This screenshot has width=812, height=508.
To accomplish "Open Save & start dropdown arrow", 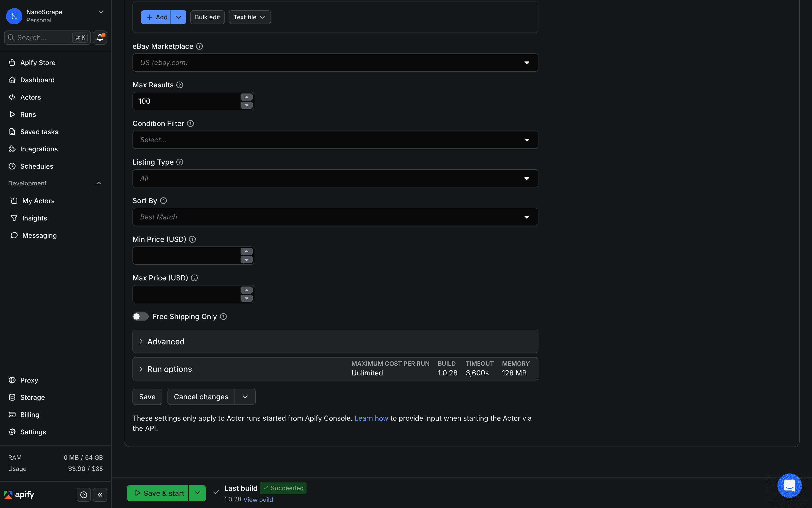I will 197,493.
